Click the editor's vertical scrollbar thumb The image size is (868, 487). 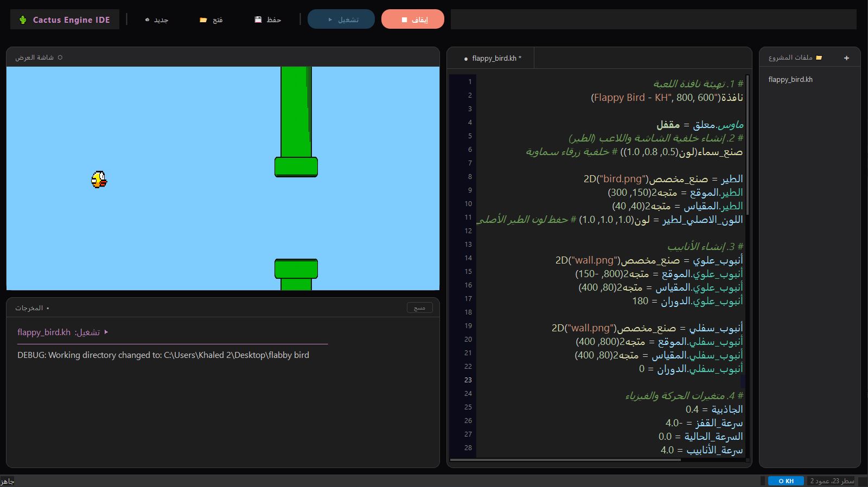[x=747, y=144]
